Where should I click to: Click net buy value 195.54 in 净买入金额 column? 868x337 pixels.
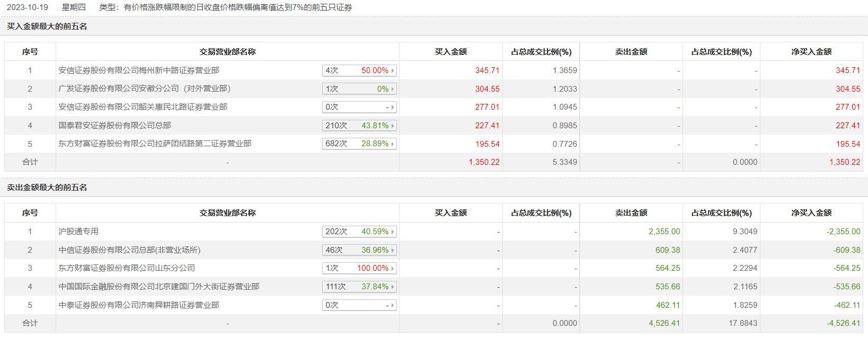(x=848, y=144)
